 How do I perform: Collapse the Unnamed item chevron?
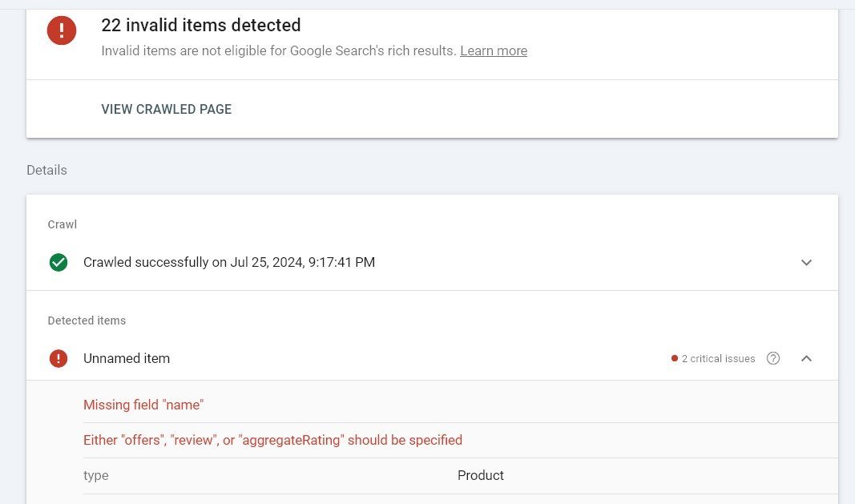806,358
